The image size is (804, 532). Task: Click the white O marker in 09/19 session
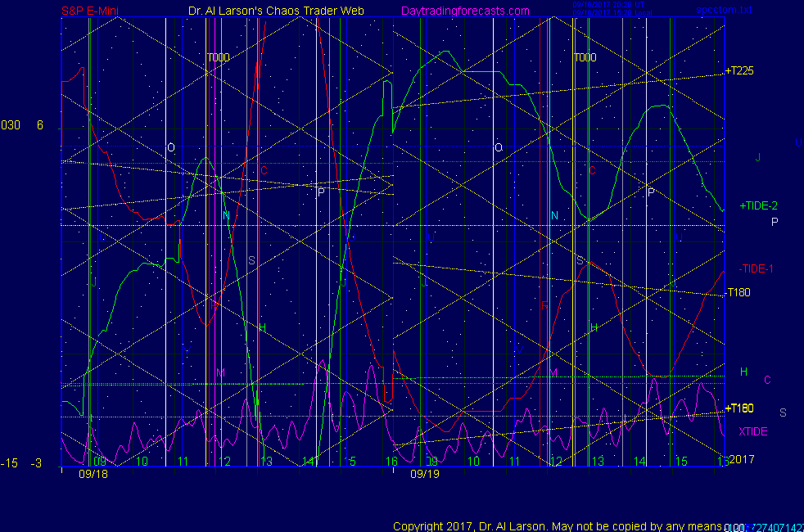coord(498,148)
